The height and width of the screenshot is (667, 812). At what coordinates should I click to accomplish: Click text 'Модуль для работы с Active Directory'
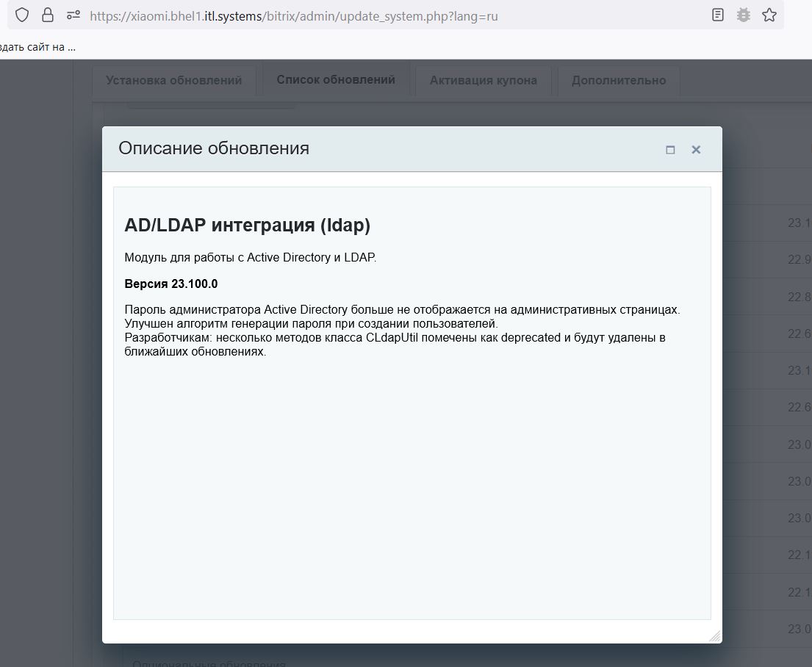[227, 257]
